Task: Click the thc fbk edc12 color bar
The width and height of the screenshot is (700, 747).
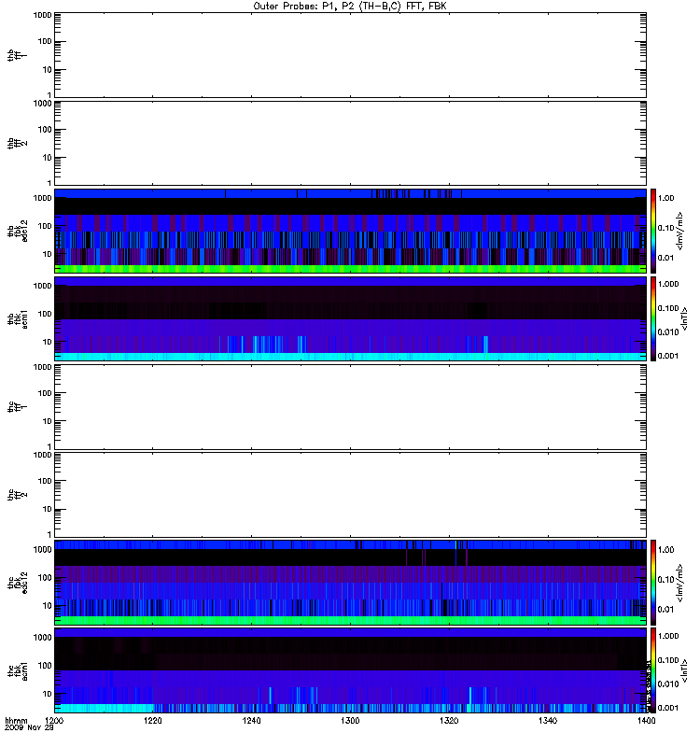Action: coord(653,583)
